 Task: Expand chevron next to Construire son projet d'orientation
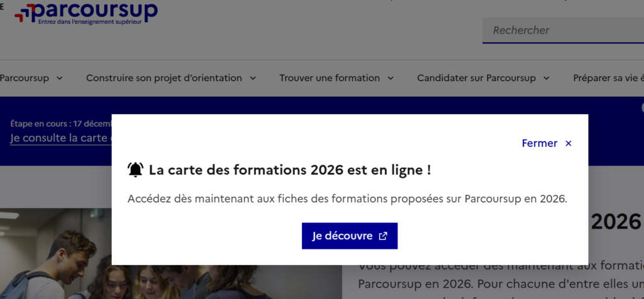click(253, 79)
